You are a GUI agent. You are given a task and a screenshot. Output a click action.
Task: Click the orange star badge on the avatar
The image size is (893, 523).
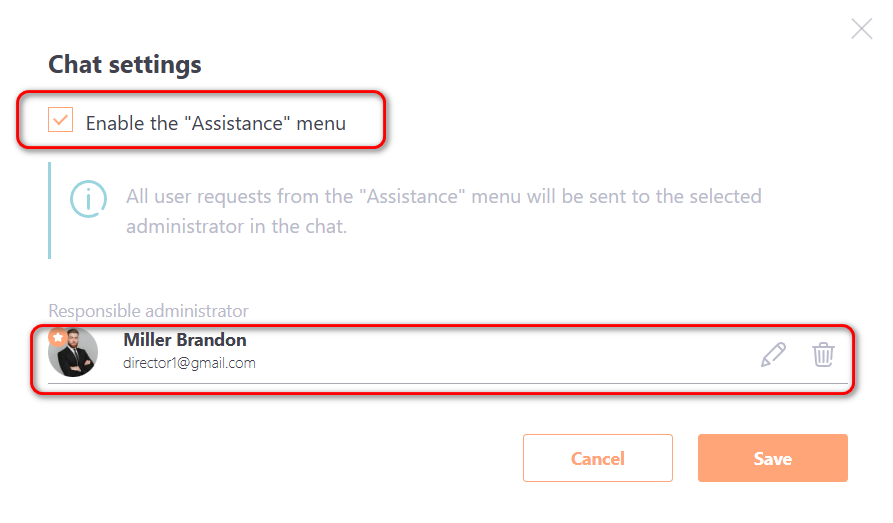click(57, 337)
